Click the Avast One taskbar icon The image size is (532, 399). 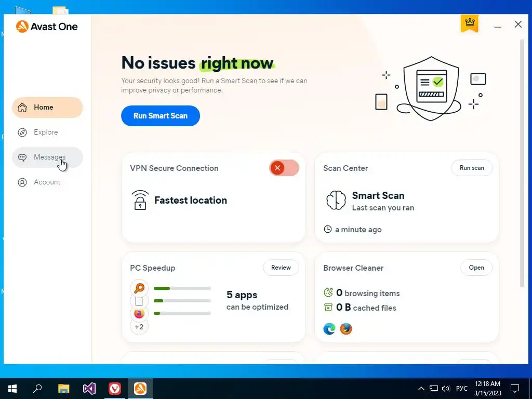140,389
